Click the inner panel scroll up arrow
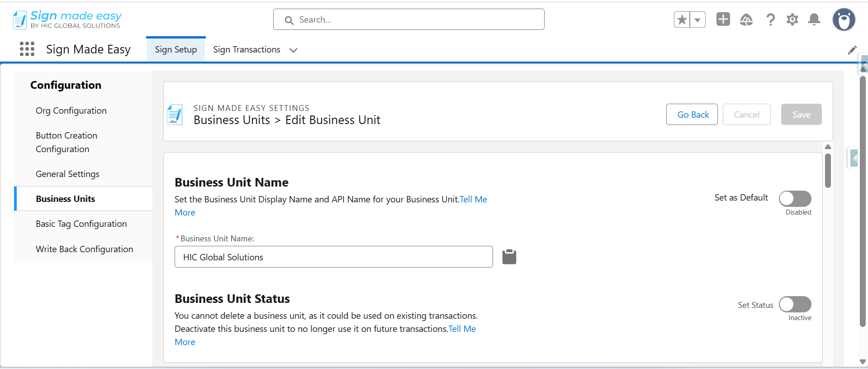Screen dimensions: 868x369 point(828,147)
